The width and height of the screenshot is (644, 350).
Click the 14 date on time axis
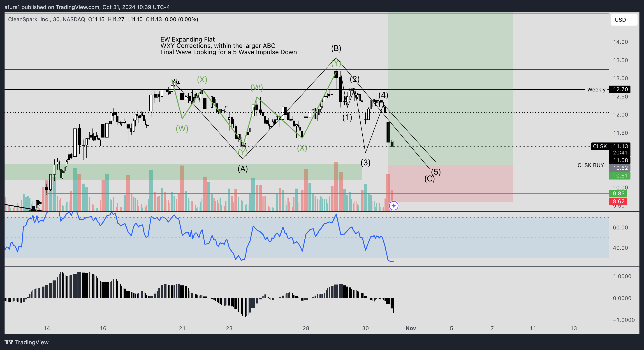[x=47, y=328]
